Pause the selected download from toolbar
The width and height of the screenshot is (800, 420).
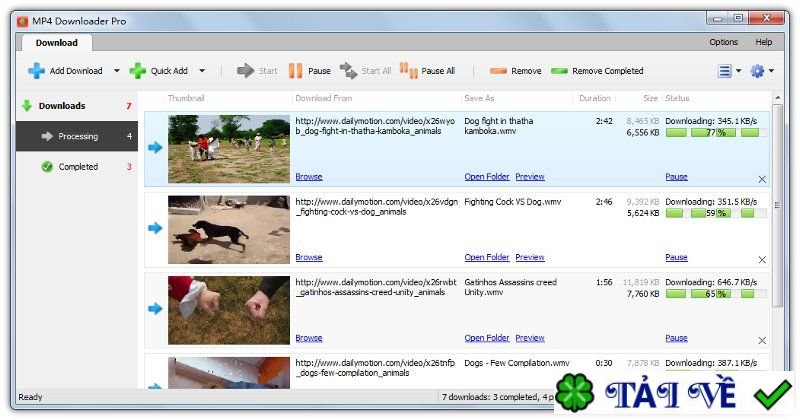coord(310,70)
